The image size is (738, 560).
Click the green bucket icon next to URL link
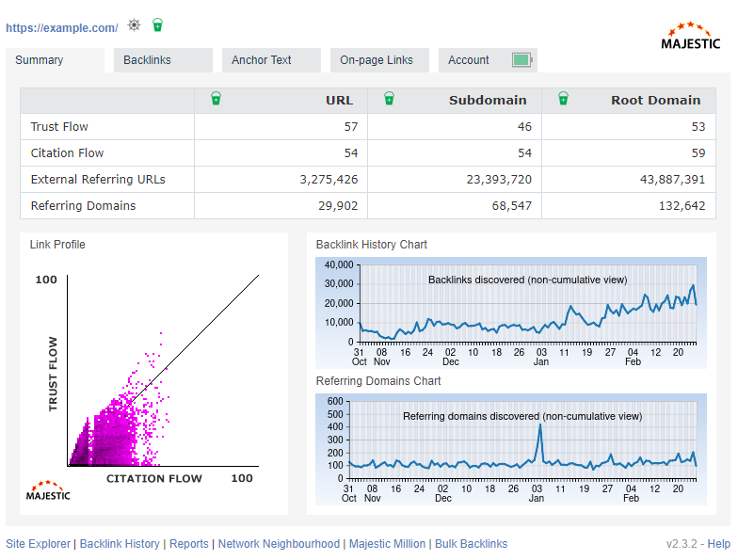tap(157, 25)
